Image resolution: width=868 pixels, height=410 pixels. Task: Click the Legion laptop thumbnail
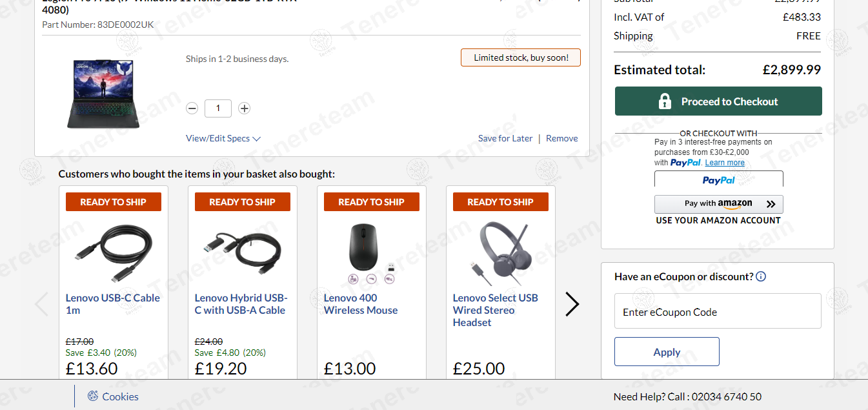tap(103, 92)
